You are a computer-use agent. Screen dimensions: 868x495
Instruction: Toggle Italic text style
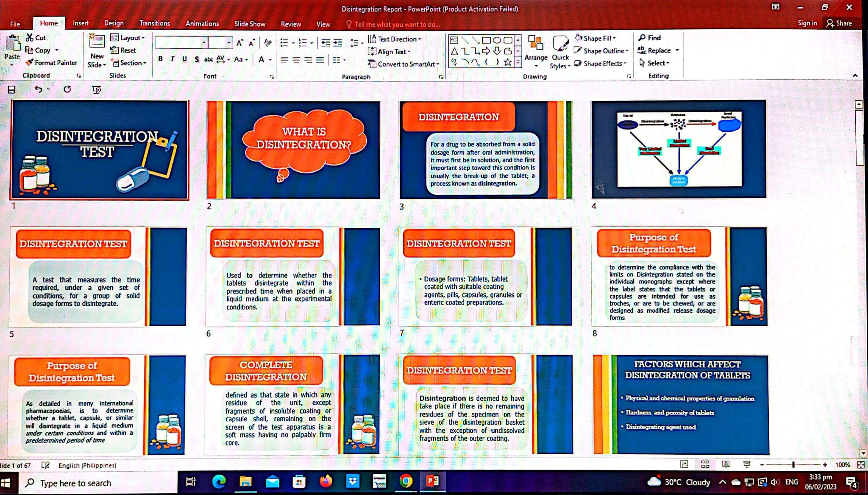click(x=172, y=59)
